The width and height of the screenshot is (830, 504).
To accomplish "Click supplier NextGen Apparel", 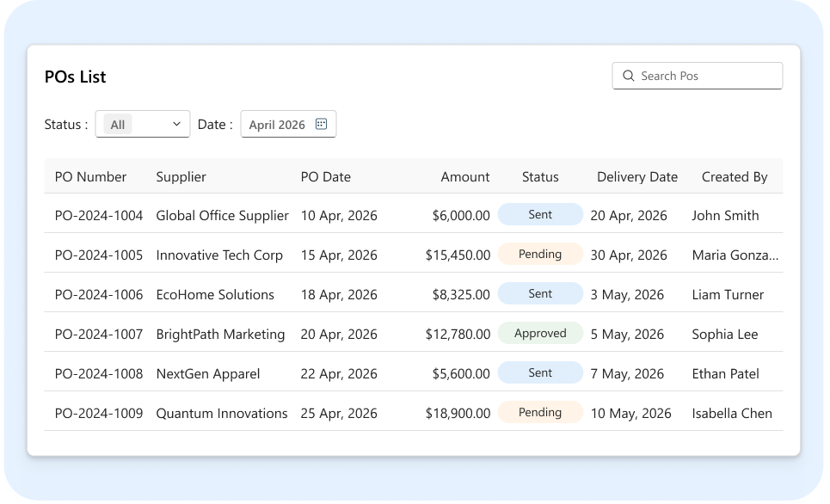I will tap(208, 374).
